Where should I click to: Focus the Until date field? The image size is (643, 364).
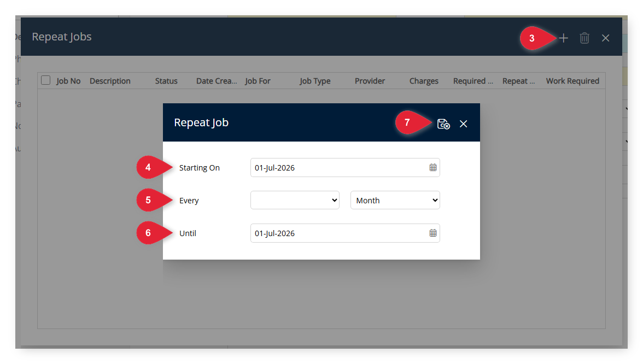[345, 233]
